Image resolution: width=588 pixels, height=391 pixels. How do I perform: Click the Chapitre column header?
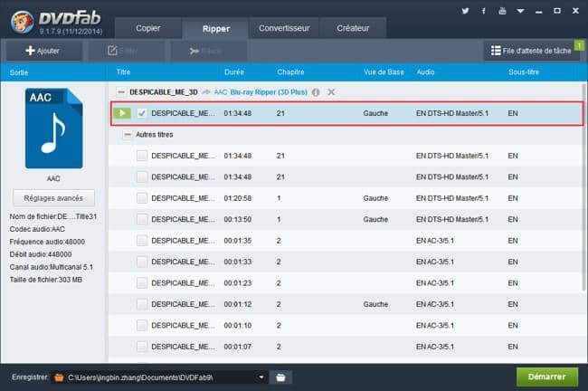[290, 72]
